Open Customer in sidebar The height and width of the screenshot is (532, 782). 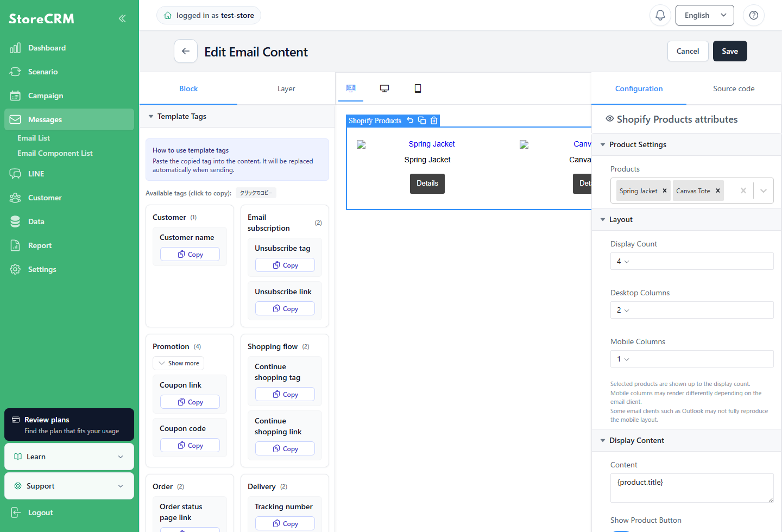[69, 198]
